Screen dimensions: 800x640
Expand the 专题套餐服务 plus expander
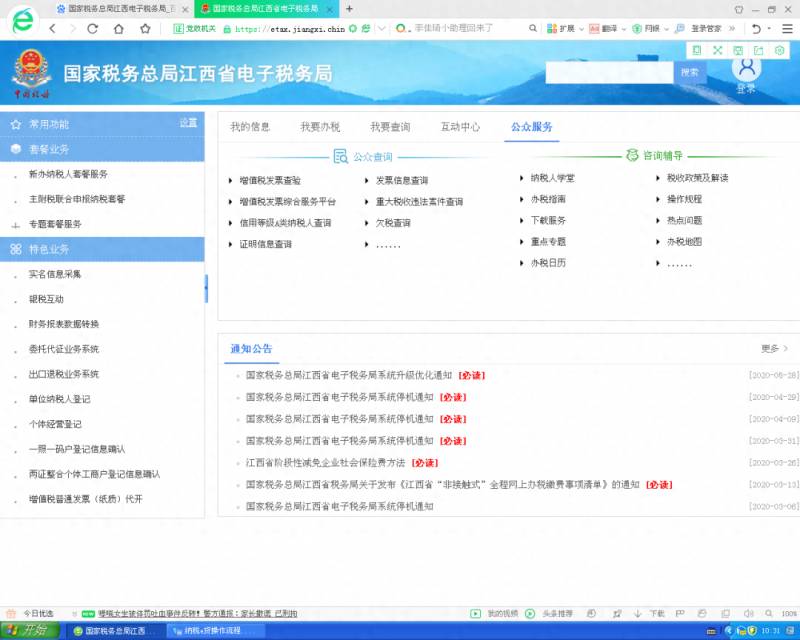16,225
